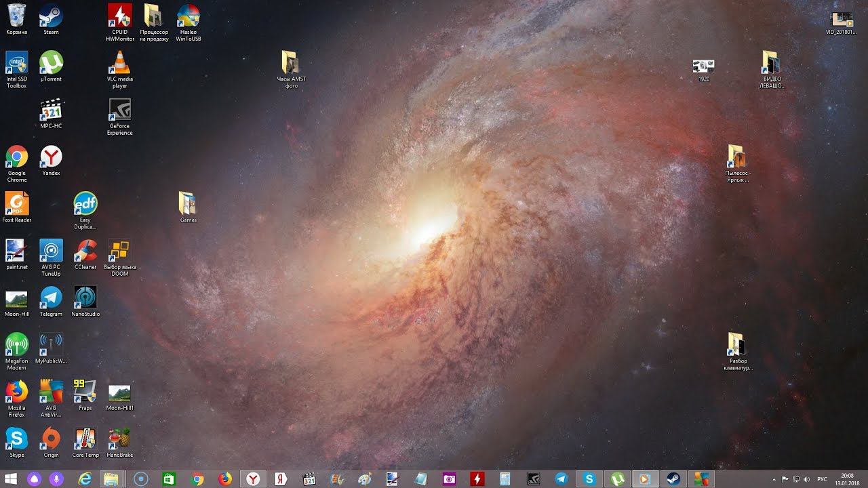The image size is (868, 488).
Task: Launch HandBrake from the desktop
Action: [120, 439]
